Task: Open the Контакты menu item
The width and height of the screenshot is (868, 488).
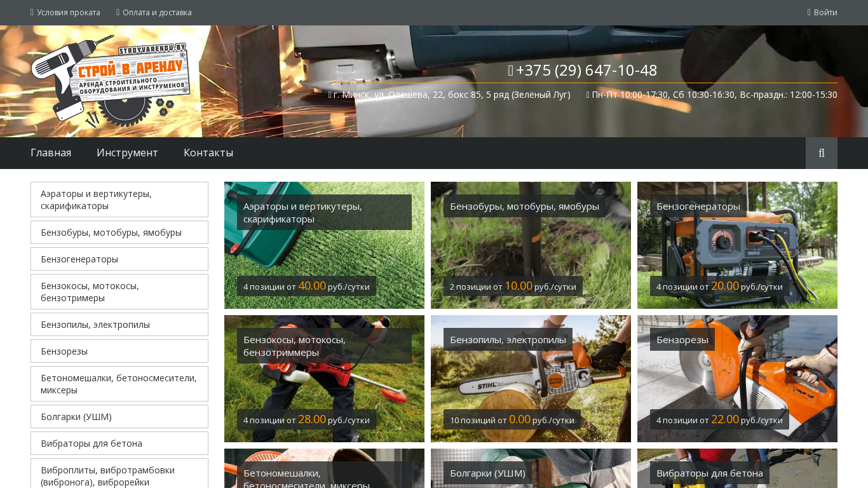Action: pyautogui.click(x=208, y=152)
